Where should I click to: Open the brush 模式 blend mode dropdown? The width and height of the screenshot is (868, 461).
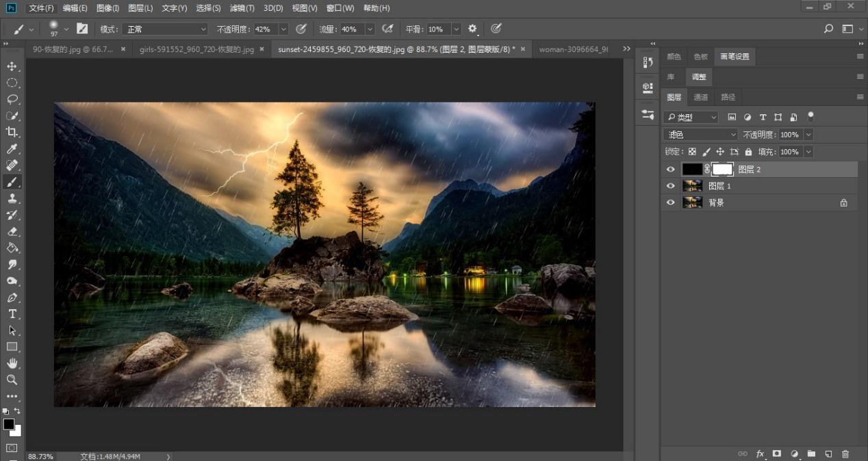pos(164,29)
